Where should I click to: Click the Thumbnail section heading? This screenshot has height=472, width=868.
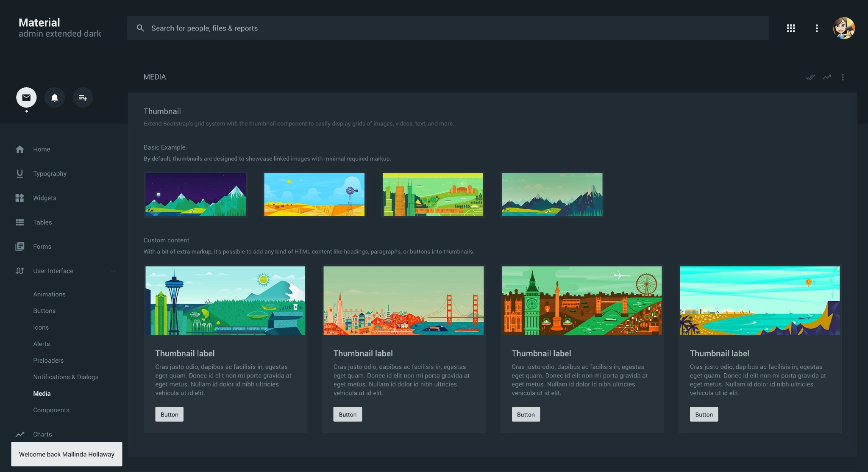pyautogui.click(x=162, y=111)
